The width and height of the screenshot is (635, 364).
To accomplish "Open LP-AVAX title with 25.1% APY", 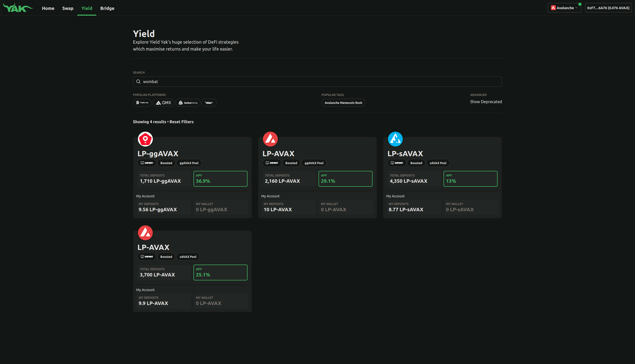I will (x=153, y=247).
